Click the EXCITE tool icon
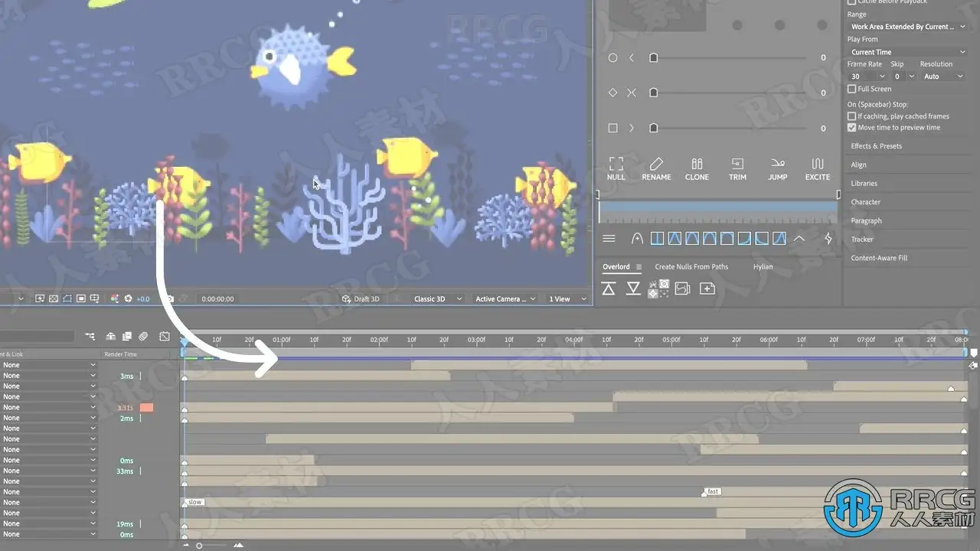The image size is (980, 551). pos(818,164)
